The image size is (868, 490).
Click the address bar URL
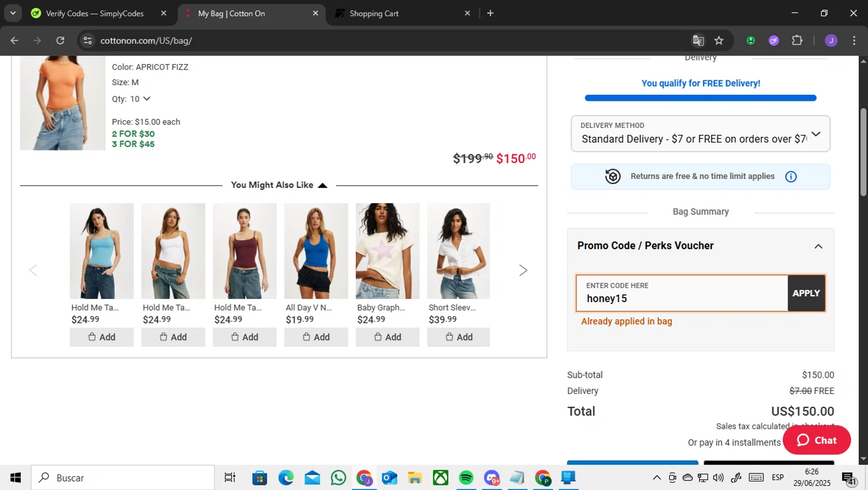[x=146, y=40]
